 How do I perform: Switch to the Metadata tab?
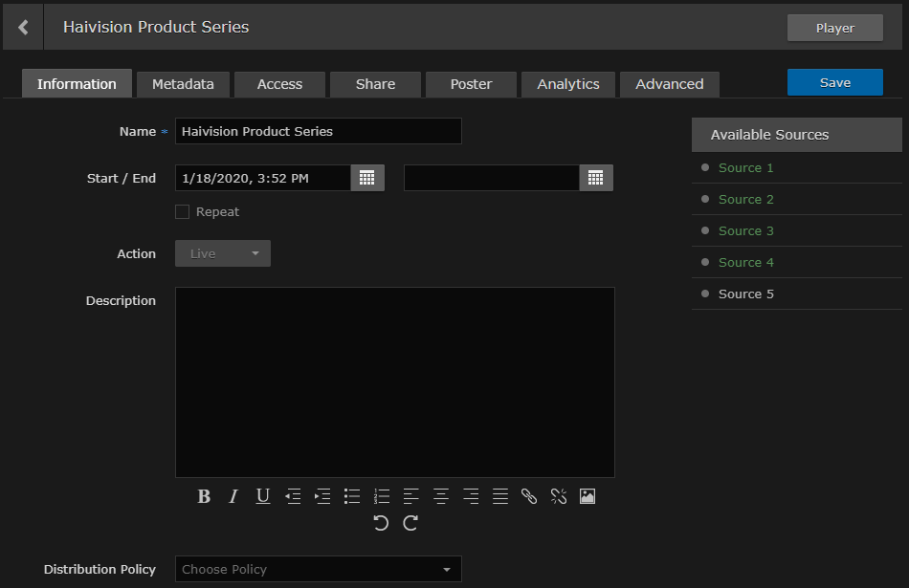pos(183,84)
